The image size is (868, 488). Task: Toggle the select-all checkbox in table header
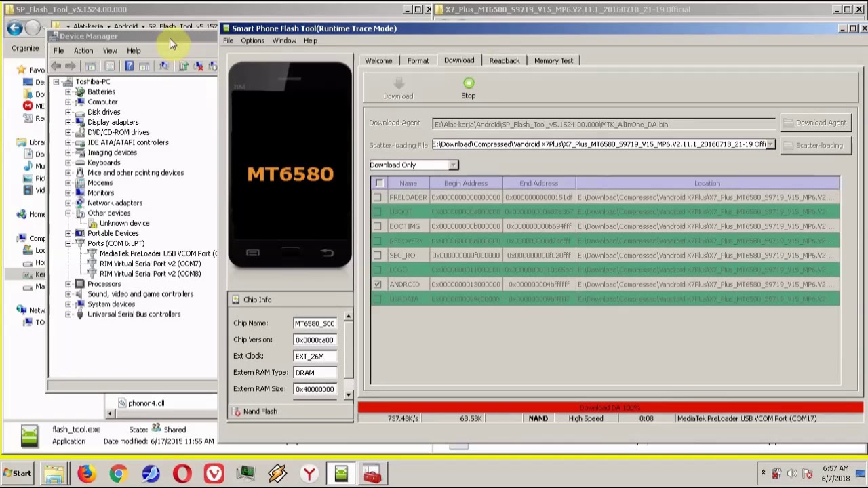[379, 183]
